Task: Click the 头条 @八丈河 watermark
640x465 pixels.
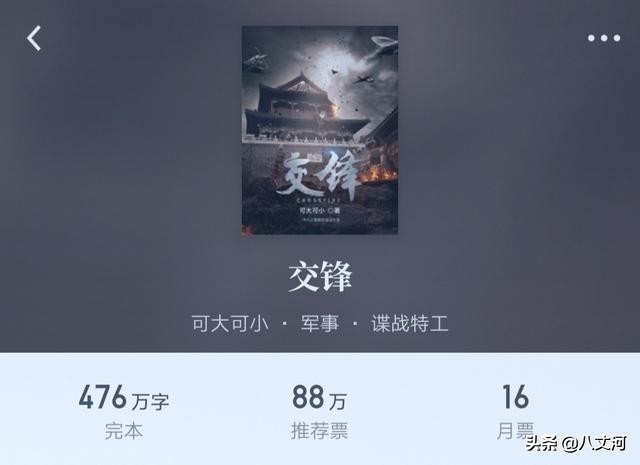Action: click(576, 443)
